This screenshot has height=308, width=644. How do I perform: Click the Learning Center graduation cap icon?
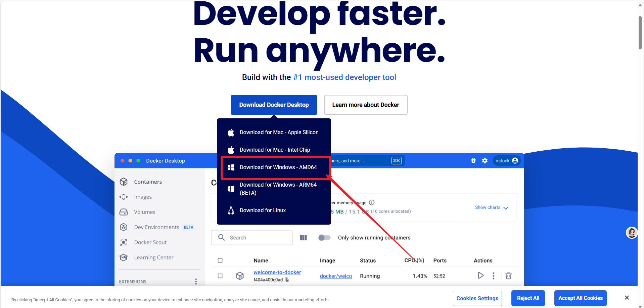[x=124, y=257]
